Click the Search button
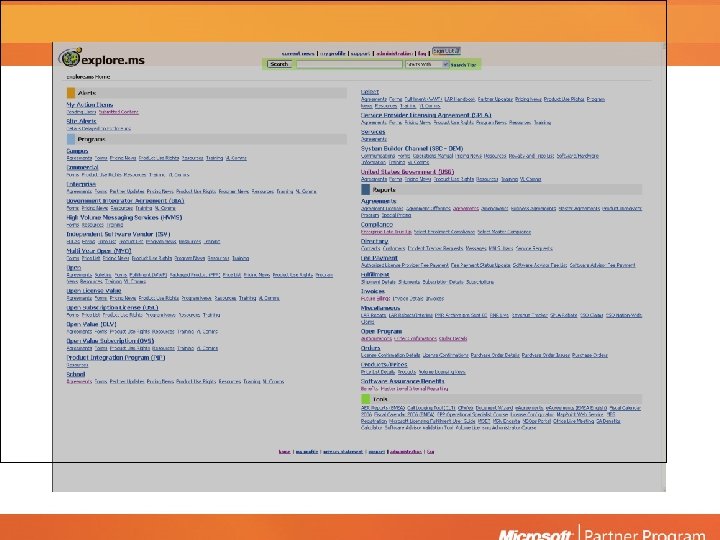 279,64
